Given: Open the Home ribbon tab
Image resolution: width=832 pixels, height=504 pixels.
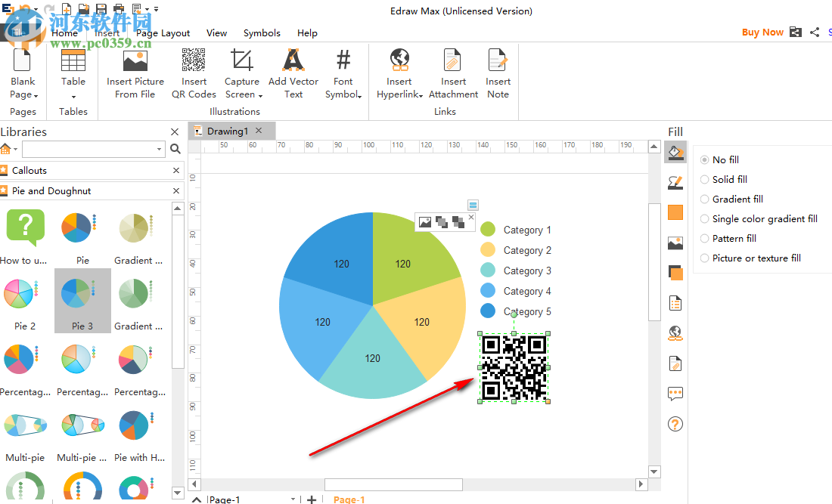Looking at the screenshot, I should (65, 32).
